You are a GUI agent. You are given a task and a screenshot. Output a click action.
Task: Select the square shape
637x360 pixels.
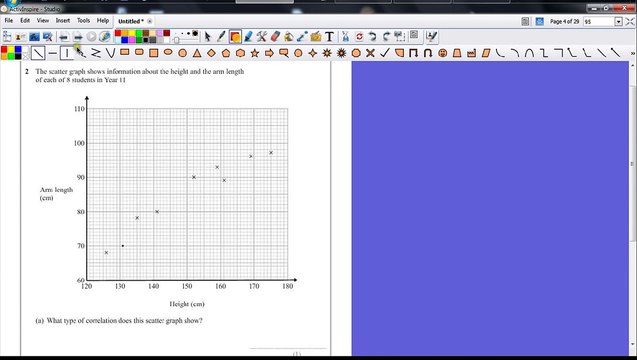click(154, 53)
